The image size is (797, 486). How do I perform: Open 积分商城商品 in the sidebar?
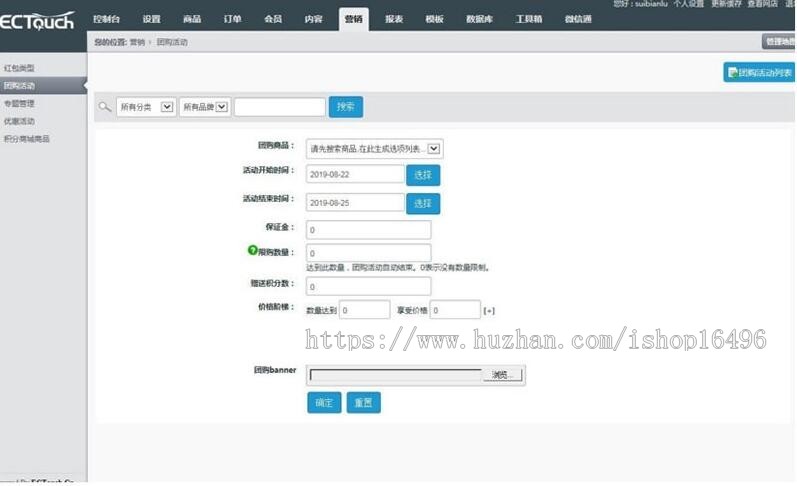27,139
